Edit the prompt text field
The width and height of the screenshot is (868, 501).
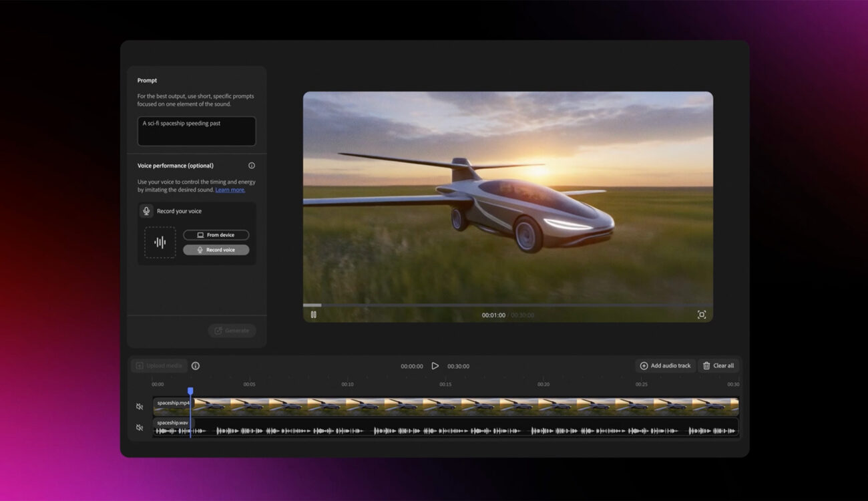[x=197, y=131]
